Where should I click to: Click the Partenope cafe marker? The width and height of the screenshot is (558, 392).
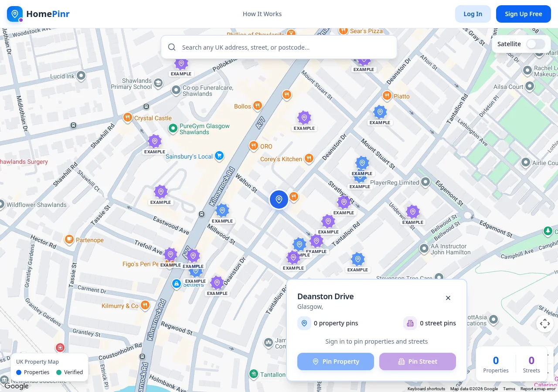[x=69, y=239]
